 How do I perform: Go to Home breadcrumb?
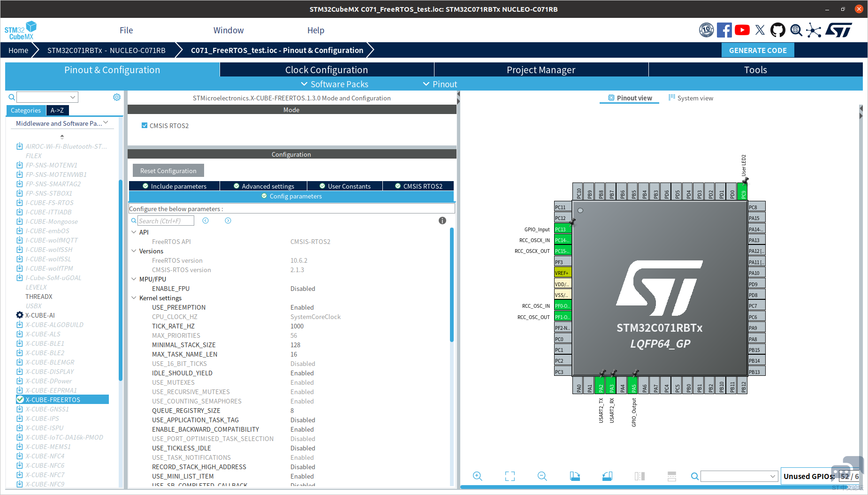pos(18,50)
